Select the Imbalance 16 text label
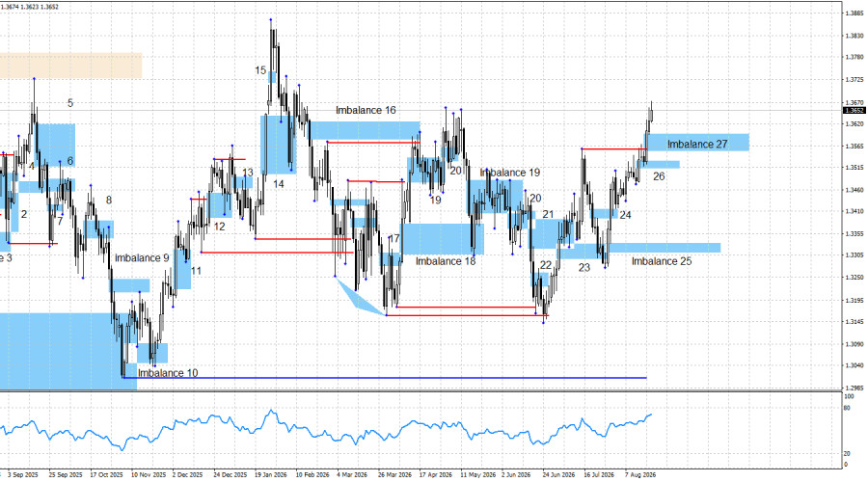The image size is (868, 482). point(366,110)
